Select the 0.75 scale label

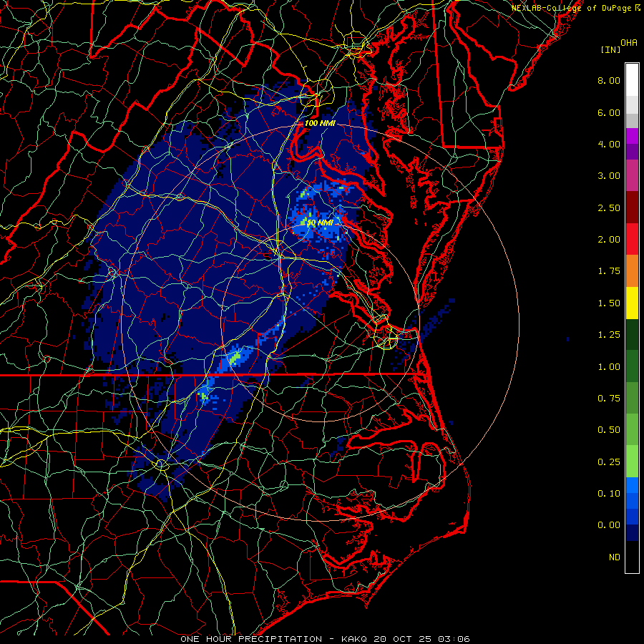609,399
